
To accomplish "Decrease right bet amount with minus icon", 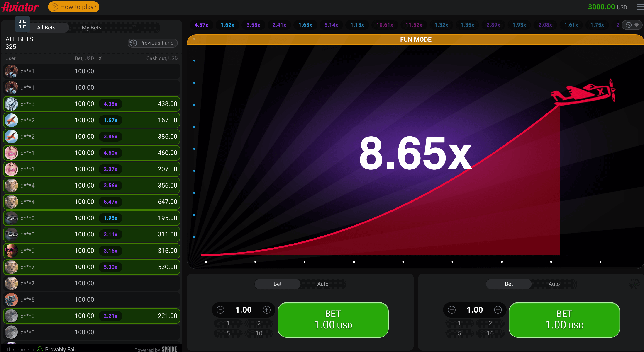I will [x=451, y=310].
